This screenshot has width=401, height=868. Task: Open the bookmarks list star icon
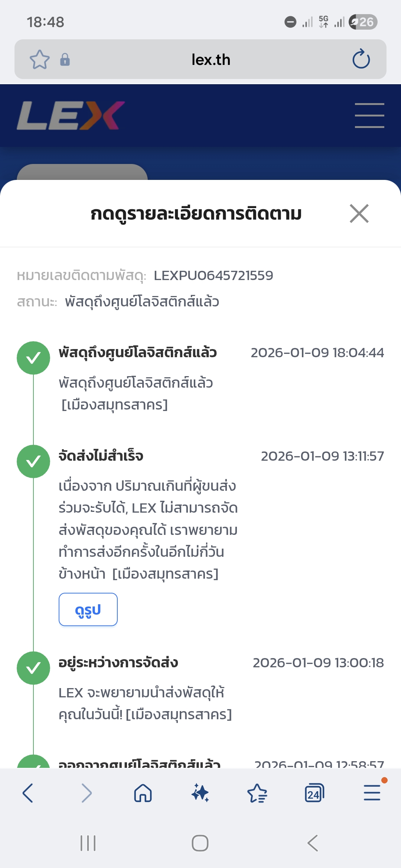coord(257,793)
